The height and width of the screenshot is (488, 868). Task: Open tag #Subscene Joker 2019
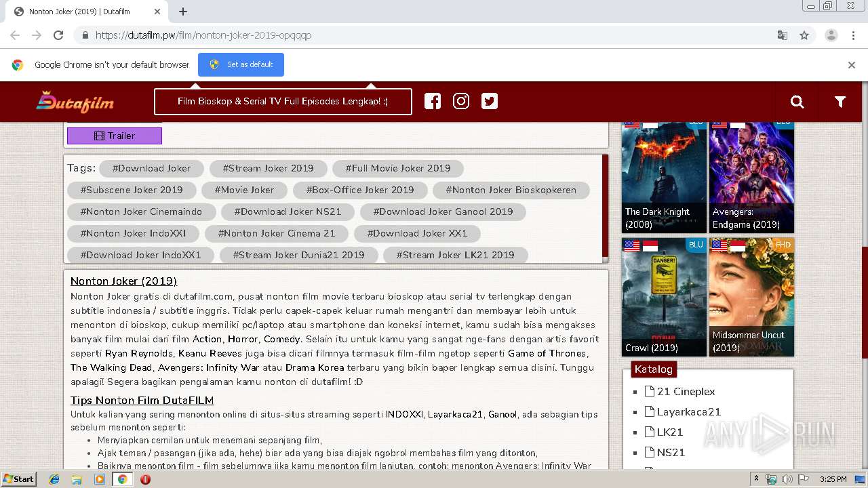(x=132, y=190)
